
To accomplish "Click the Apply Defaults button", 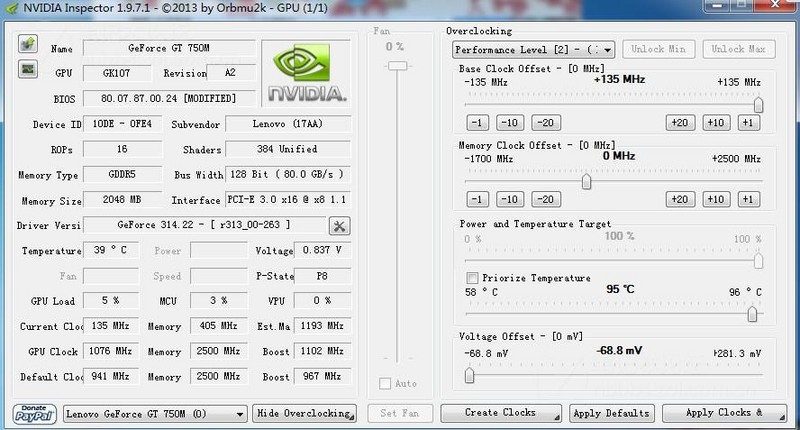I will point(611,413).
